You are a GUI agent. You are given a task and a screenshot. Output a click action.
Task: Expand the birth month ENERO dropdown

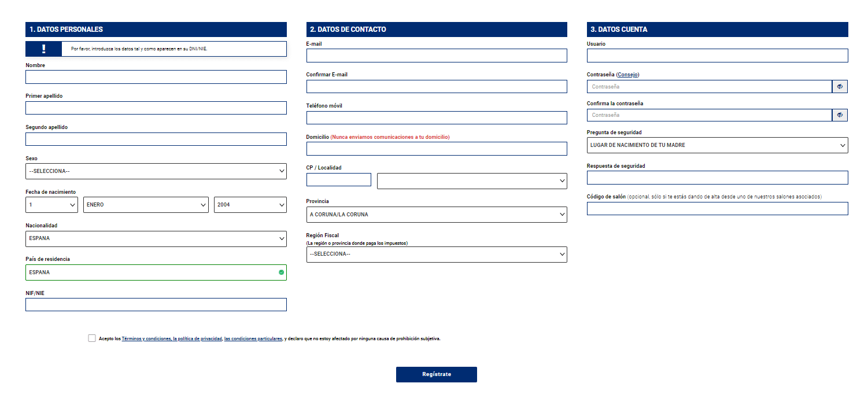click(146, 205)
